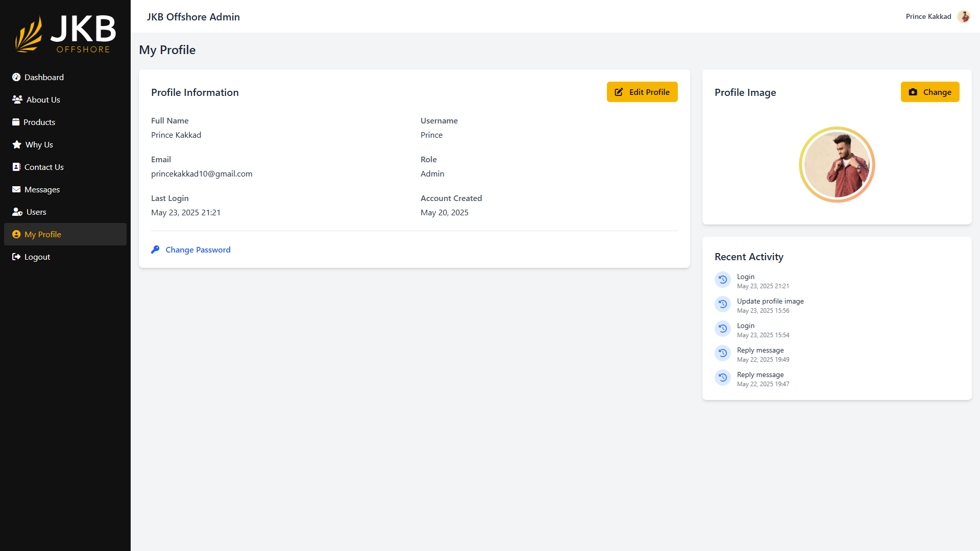Follow the Change Password link

[198, 249]
